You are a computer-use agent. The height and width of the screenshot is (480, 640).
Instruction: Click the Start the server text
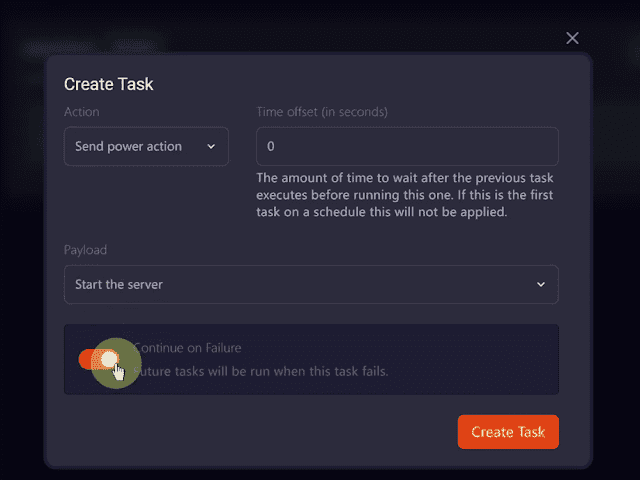pyautogui.click(x=119, y=285)
